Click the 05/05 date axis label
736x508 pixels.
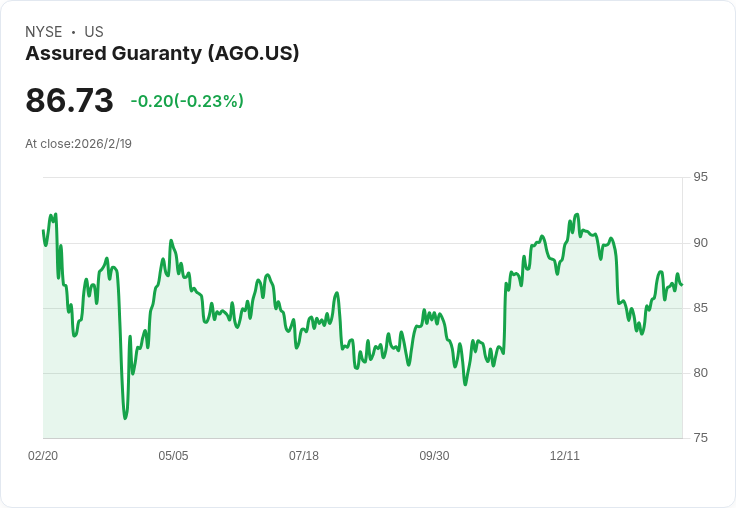(173, 455)
